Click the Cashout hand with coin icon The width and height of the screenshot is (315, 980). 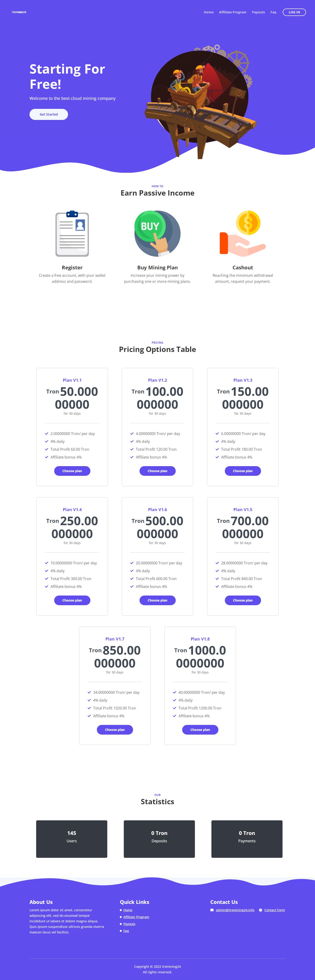243,233
